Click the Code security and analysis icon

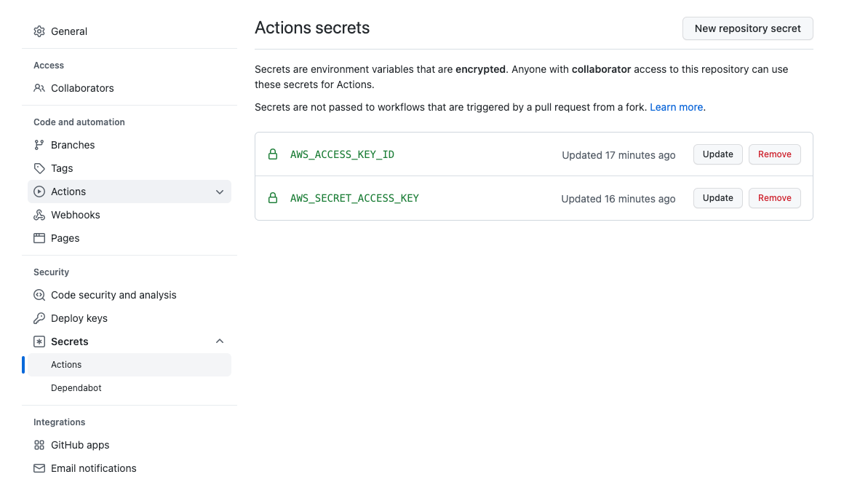point(39,295)
